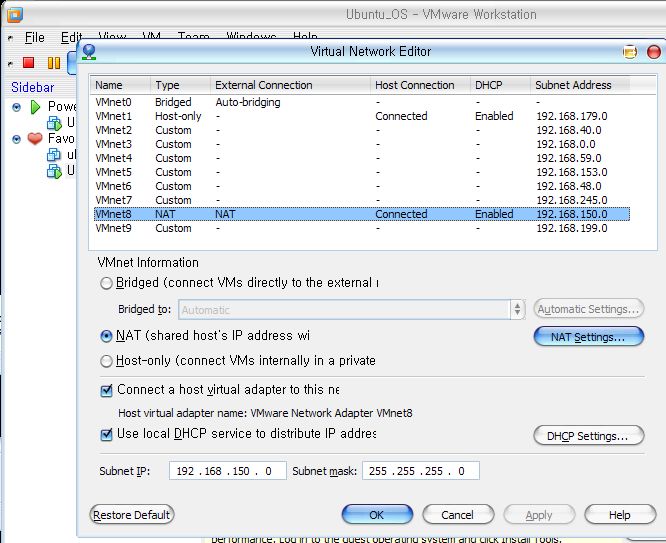Click the Subnet mask input field
Viewport: 666px width, 543px height.
coord(420,471)
